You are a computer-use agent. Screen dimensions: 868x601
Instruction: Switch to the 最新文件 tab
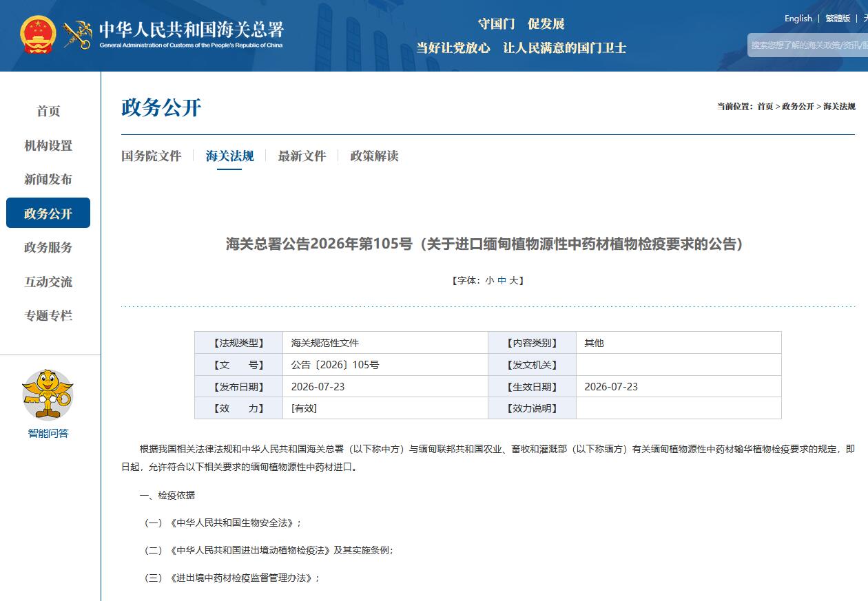(302, 156)
